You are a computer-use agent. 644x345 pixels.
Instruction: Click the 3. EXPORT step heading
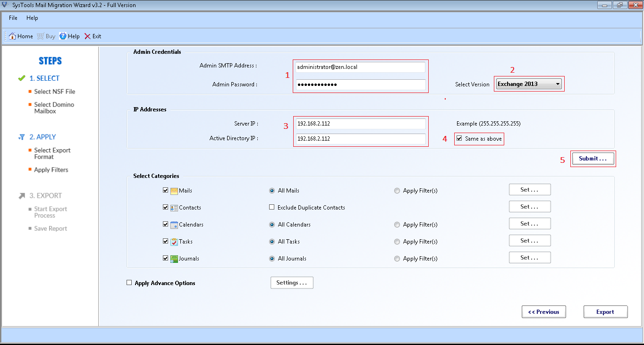pyautogui.click(x=46, y=195)
